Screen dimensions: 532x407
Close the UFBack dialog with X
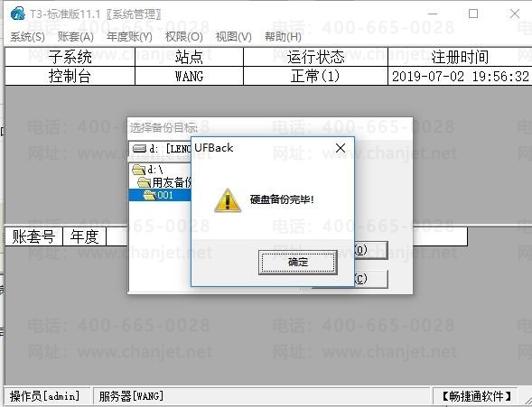point(341,148)
